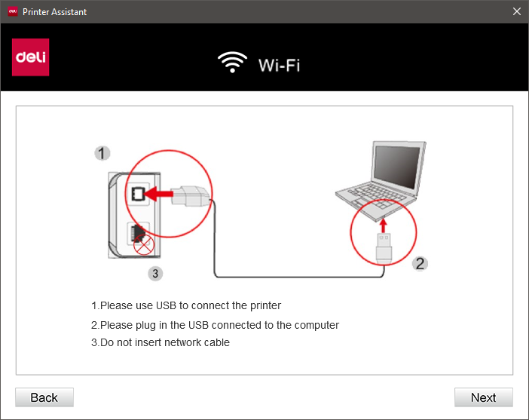Viewport: 529px width, 420px height.
Task: Click the Next button
Action: click(484, 397)
